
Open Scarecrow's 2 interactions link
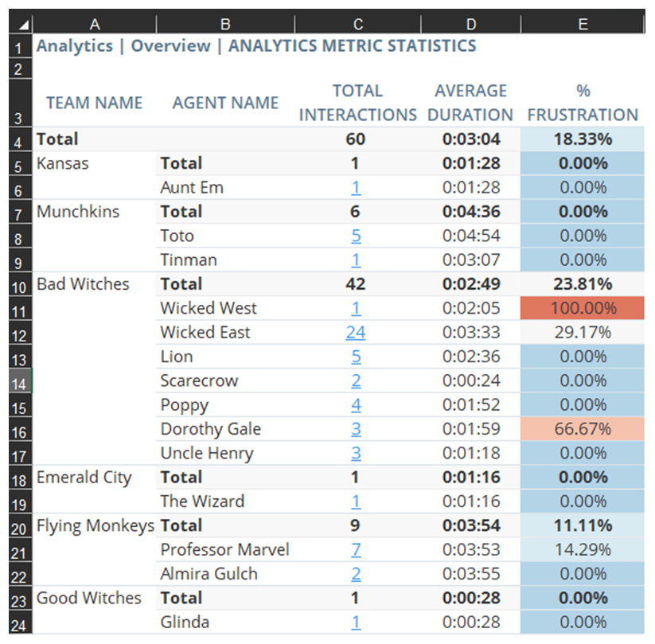click(356, 381)
